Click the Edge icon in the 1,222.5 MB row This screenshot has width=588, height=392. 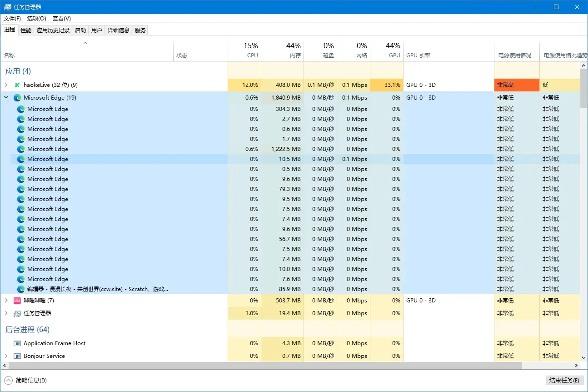[x=21, y=149]
